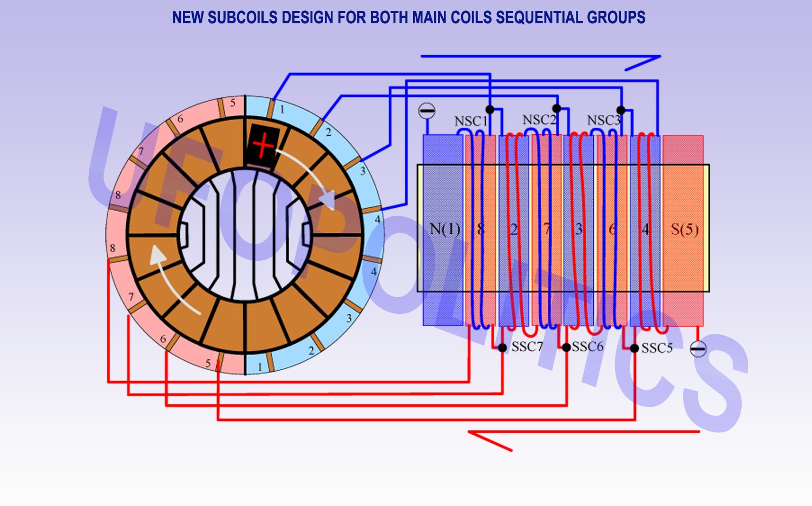This screenshot has width=812, height=506.
Task: Select the SSC7 label
Action: [x=527, y=346]
